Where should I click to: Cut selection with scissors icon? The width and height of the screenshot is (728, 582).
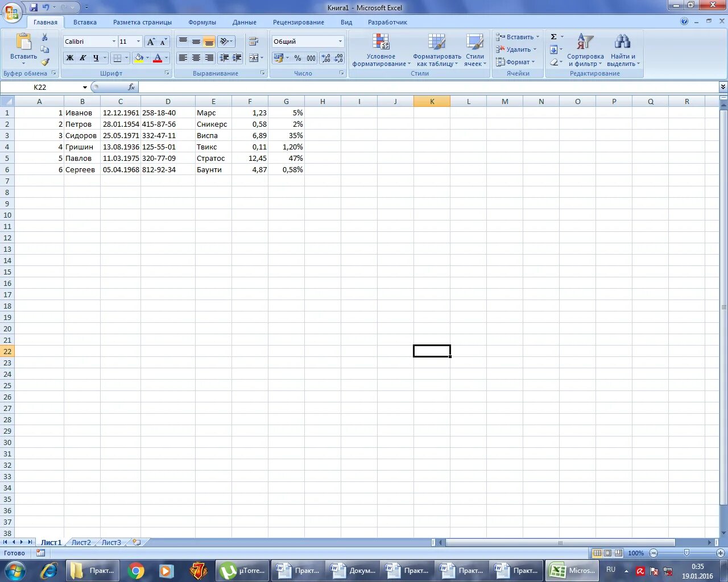tap(45, 37)
